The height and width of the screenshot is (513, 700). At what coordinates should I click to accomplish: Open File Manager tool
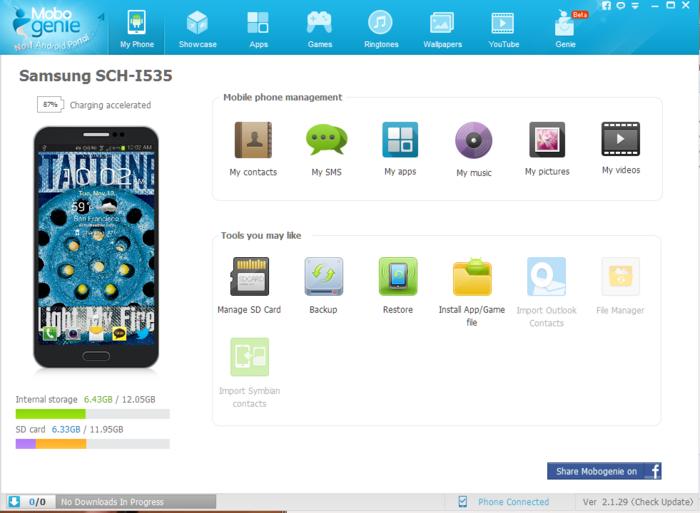(x=621, y=276)
